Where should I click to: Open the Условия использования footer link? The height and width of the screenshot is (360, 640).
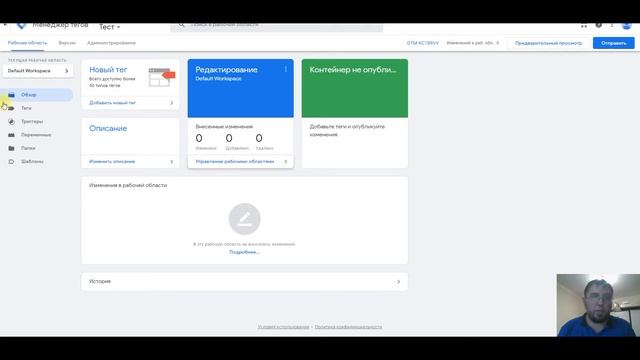tap(283, 327)
